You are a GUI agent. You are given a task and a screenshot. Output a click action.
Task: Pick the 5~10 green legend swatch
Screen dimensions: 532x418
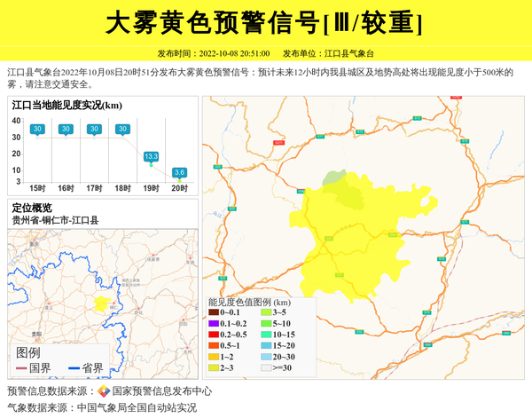(x=266, y=323)
